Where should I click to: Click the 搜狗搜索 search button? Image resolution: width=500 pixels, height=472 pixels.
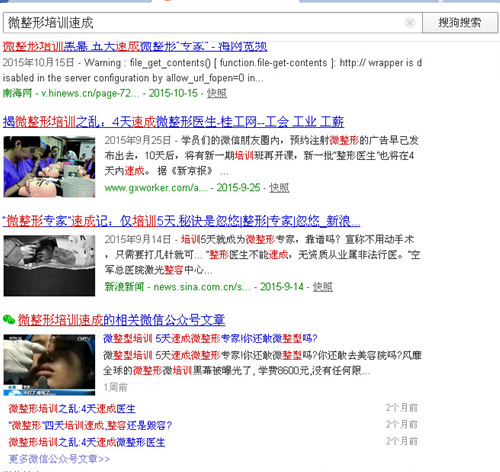[x=460, y=23]
